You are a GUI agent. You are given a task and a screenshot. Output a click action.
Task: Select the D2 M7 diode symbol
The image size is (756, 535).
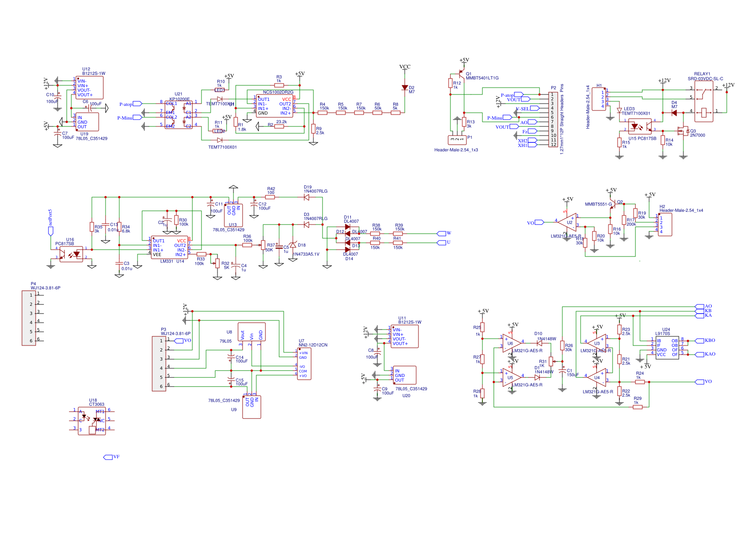405,88
